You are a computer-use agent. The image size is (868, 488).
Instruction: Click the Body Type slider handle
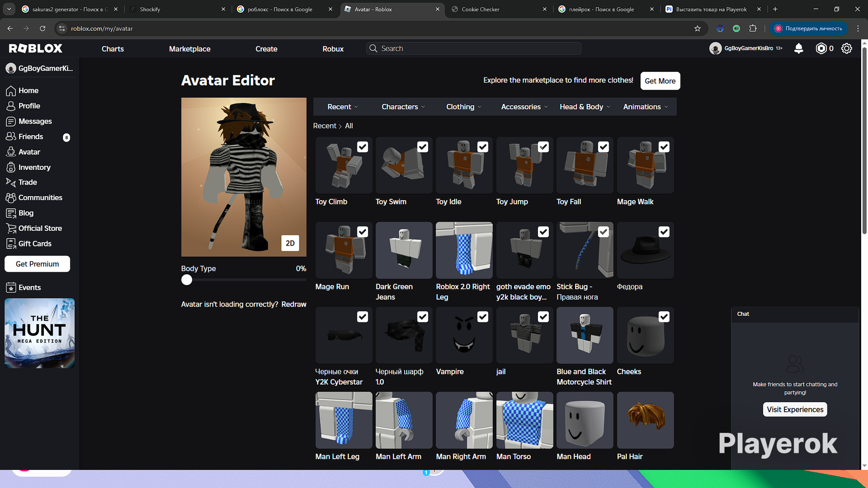186,280
